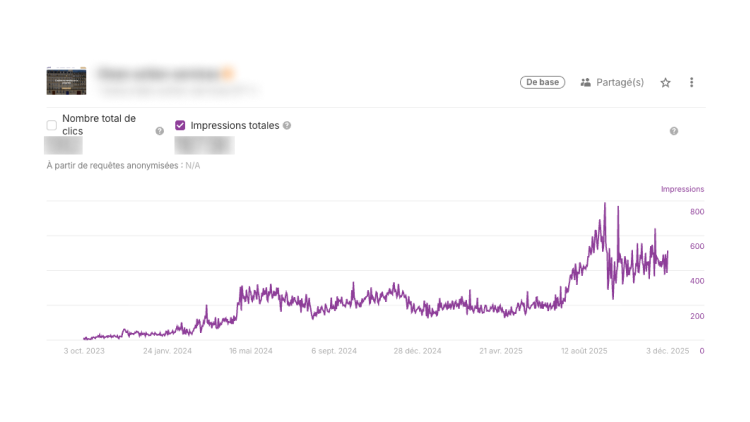Click the help icon above Impressions axis
Viewport: 750px width, 422px height.
[x=673, y=131]
